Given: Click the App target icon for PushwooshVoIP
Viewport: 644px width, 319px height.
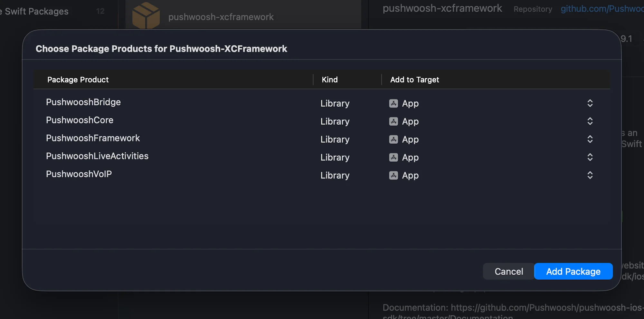Looking at the screenshot, I should tap(393, 176).
